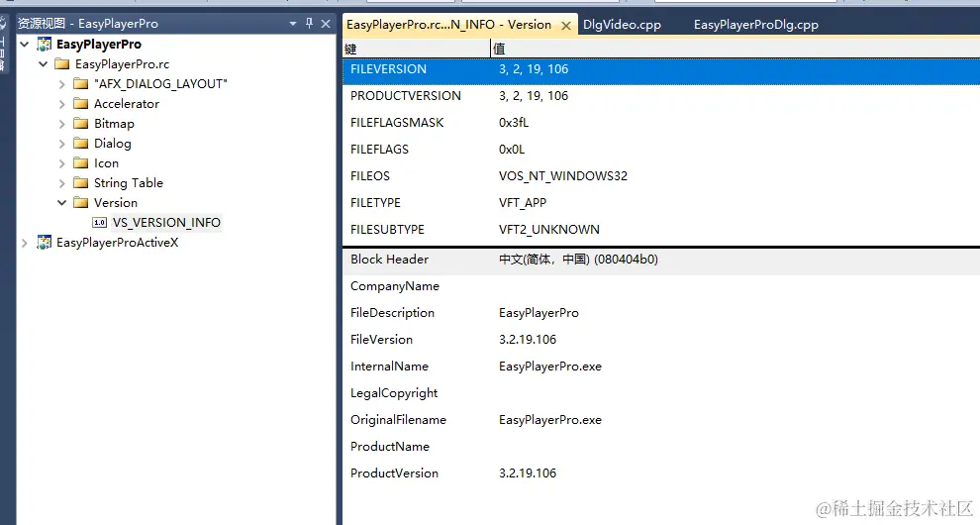Collapse the Version folder
980x525 pixels.
click(62, 203)
